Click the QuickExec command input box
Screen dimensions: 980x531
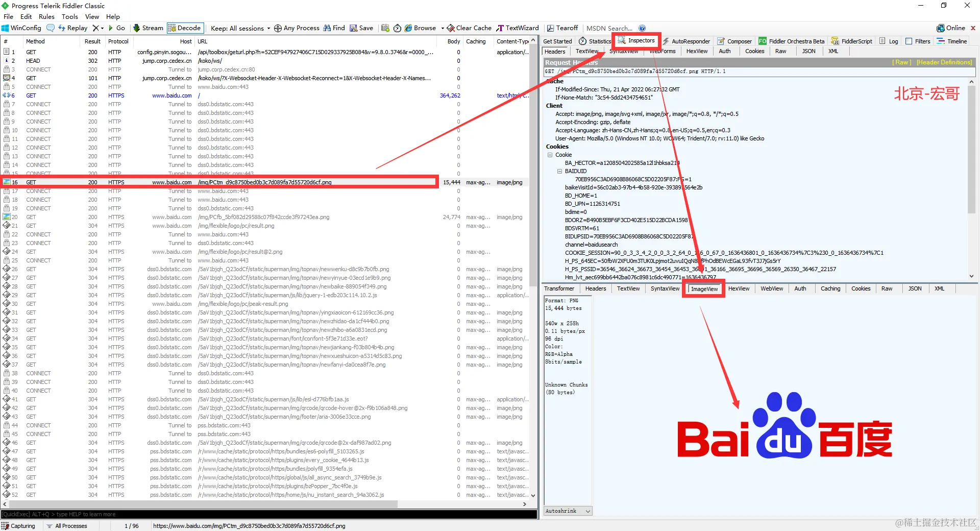click(269, 514)
